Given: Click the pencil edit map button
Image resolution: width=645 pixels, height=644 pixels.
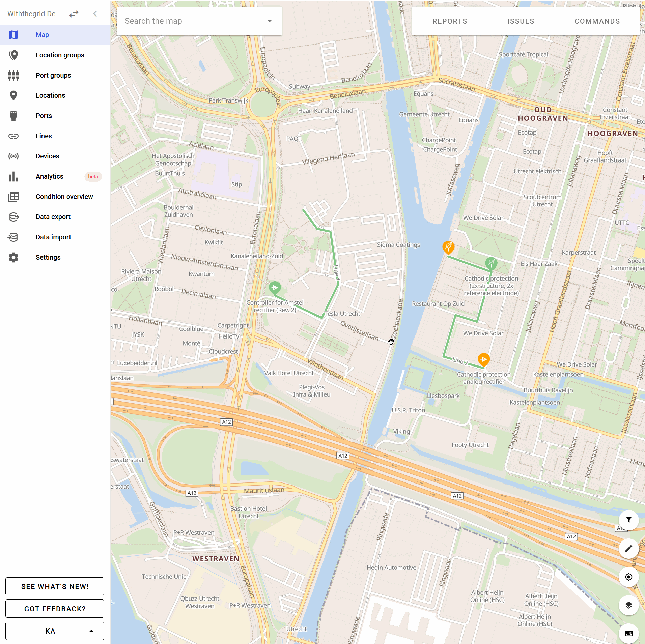Looking at the screenshot, I should (x=628, y=549).
